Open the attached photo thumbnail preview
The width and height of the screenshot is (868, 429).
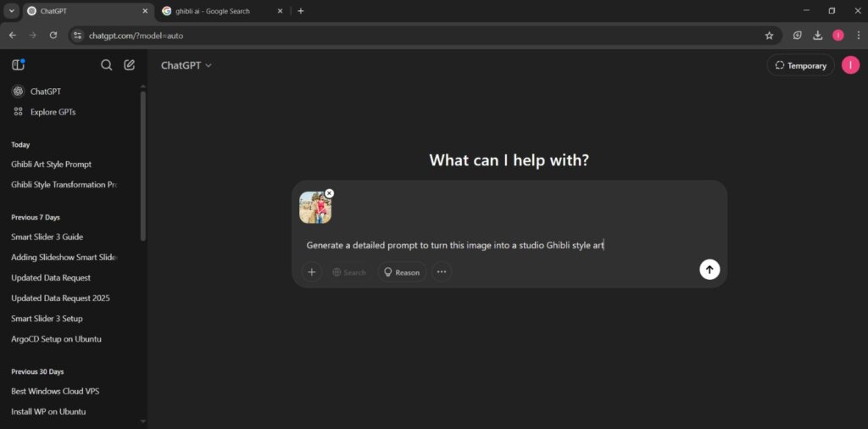tap(315, 208)
